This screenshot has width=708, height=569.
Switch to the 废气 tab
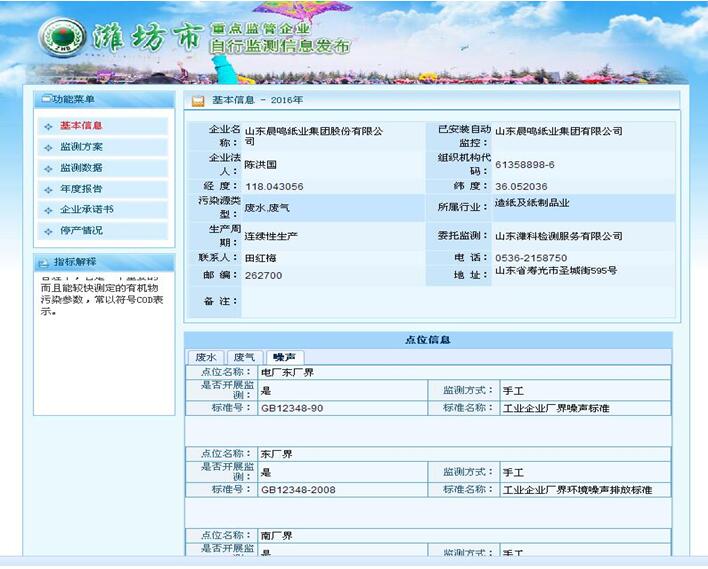[x=244, y=357]
